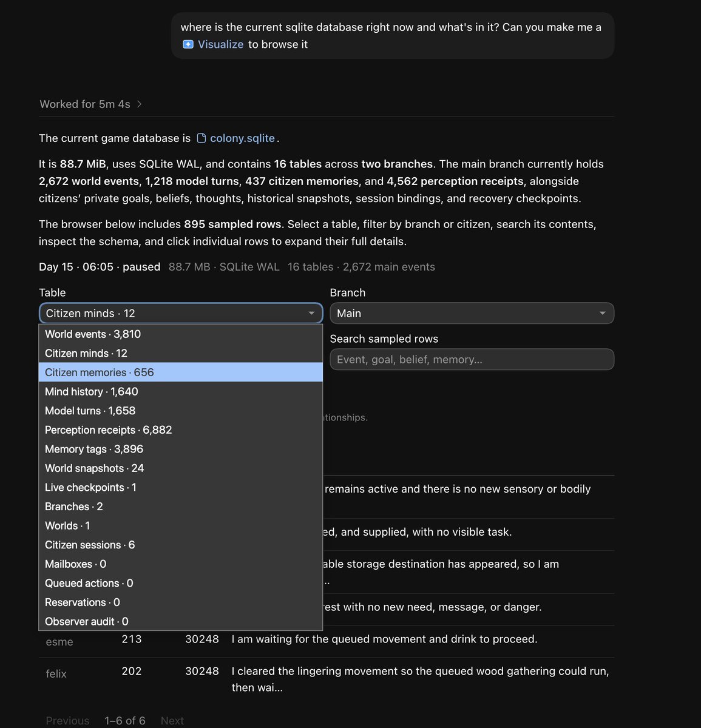This screenshot has height=728, width=701.
Task: Choose Branches · 2 option
Action: 181,507
